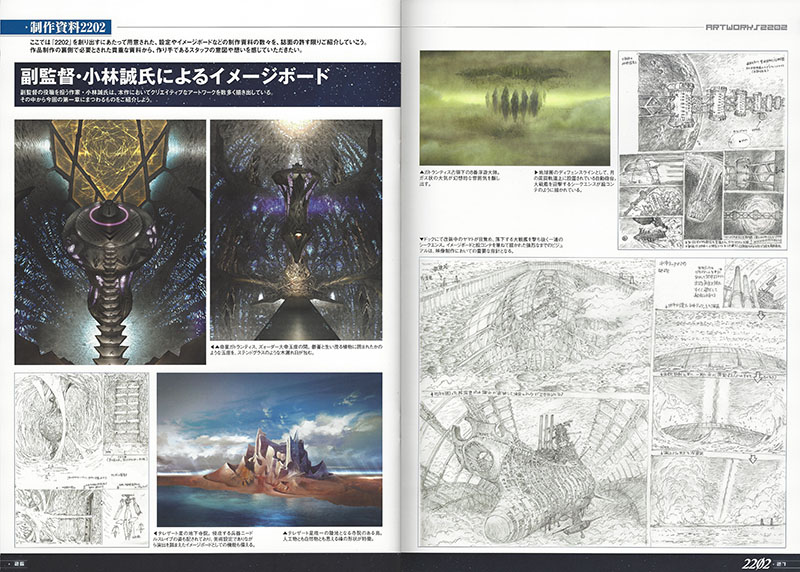Open the color painting of the rocky island
The image size is (800, 572).
[x=269, y=449]
